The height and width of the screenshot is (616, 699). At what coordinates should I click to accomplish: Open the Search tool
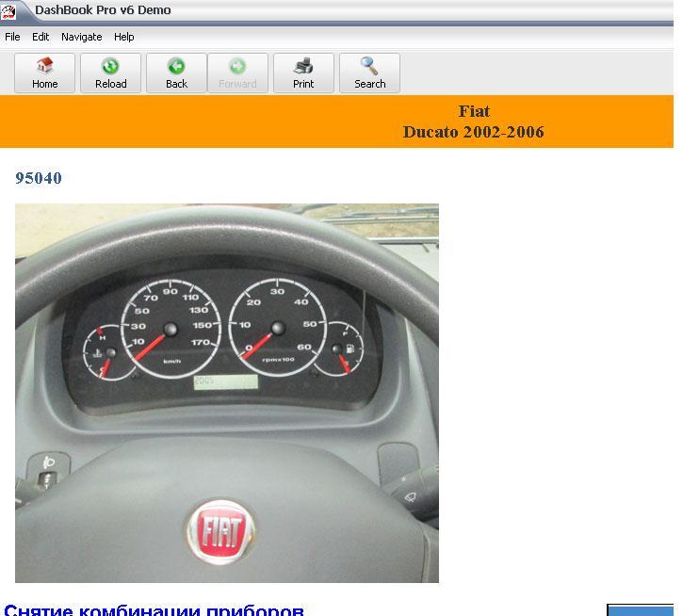(x=369, y=73)
